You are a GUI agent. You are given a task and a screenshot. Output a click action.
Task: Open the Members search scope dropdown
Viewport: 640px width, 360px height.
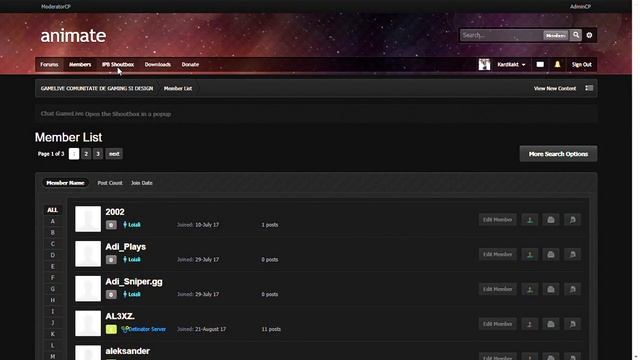[556, 36]
